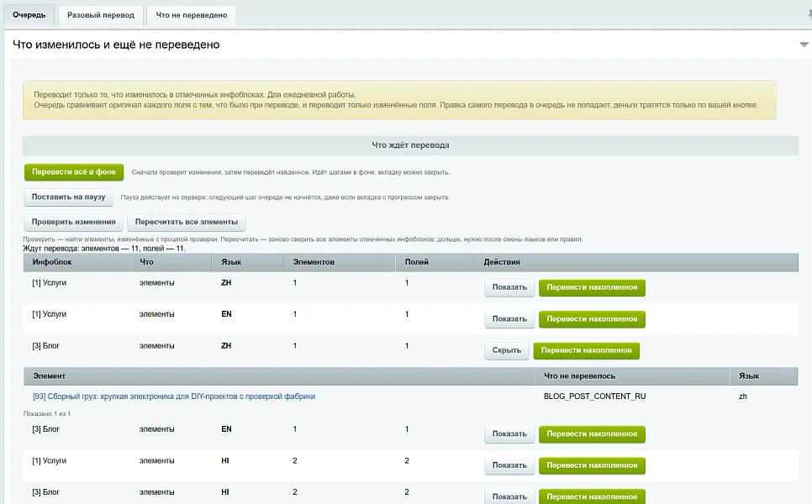Show elements for Услуги HI row
This screenshot has height=504, width=812.
tap(509, 465)
